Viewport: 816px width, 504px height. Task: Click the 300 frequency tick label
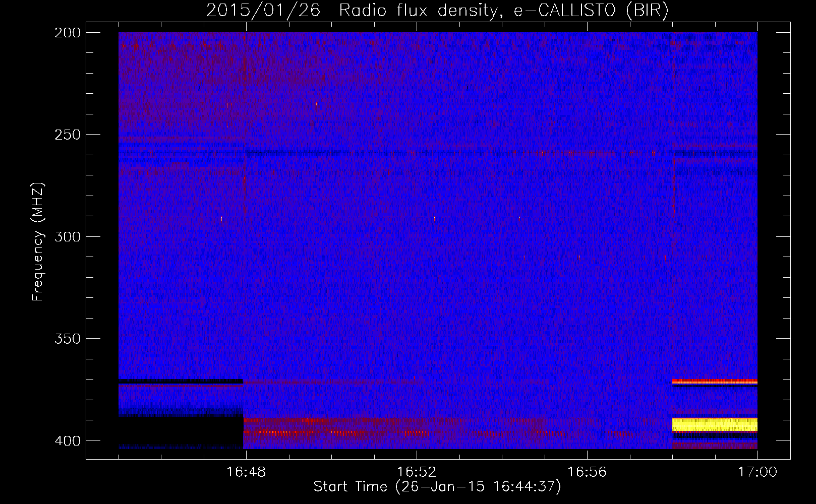68,236
